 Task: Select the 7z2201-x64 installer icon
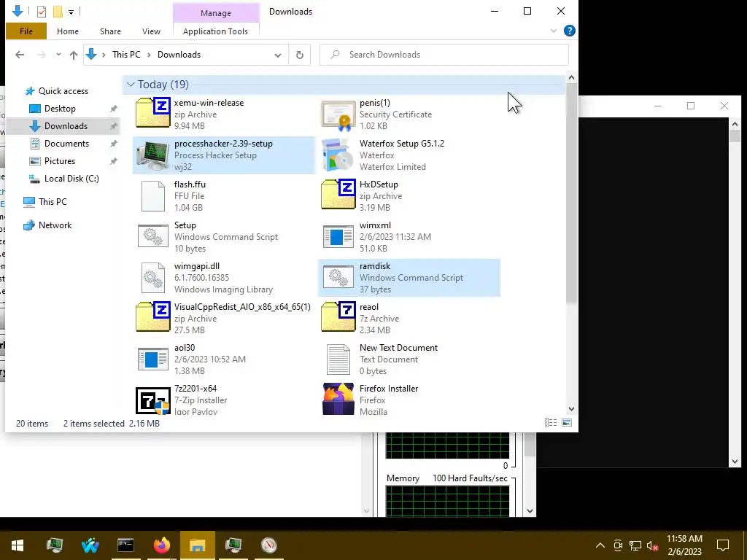pyautogui.click(x=153, y=400)
